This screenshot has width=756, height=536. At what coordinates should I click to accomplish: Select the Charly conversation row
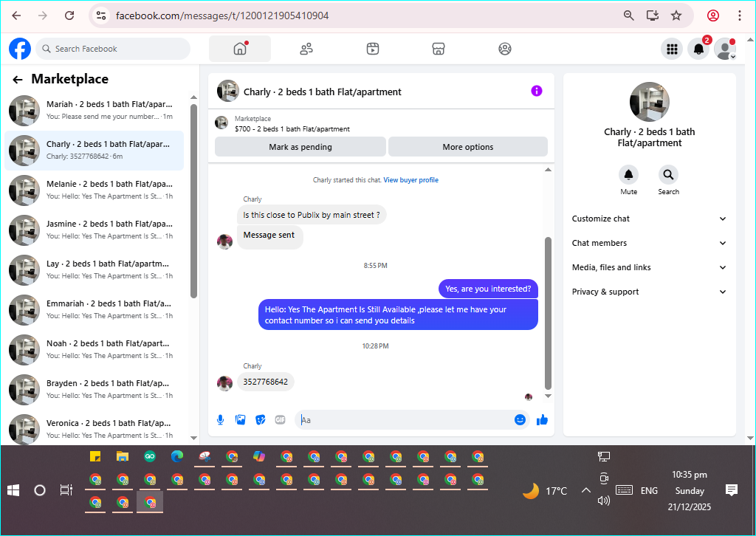[x=94, y=151]
